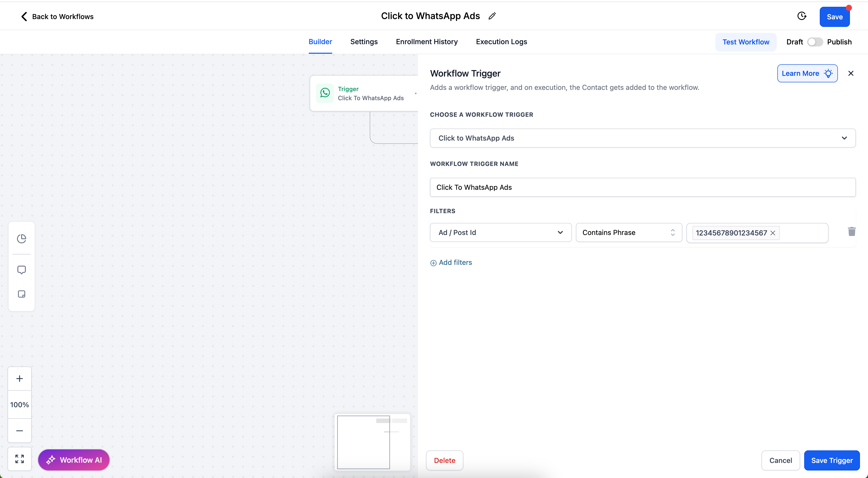This screenshot has height=478, width=868.
Task: Click the Workflow AI button
Action: click(x=74, y=460)
